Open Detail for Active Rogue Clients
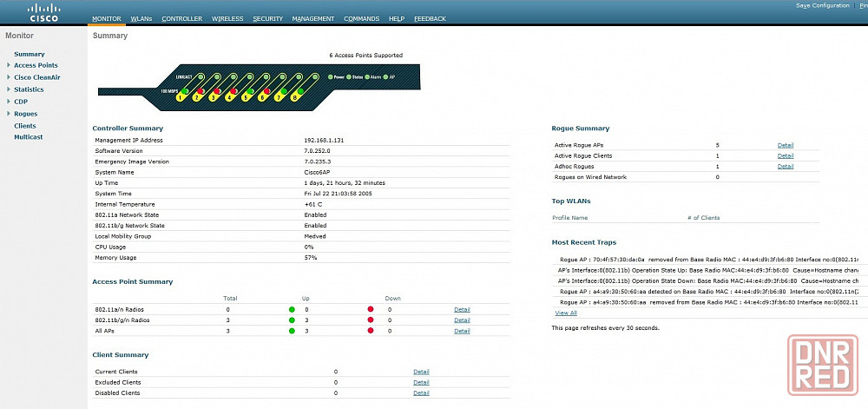This screenshot has width=868, height=409. (x=785, y=156)
